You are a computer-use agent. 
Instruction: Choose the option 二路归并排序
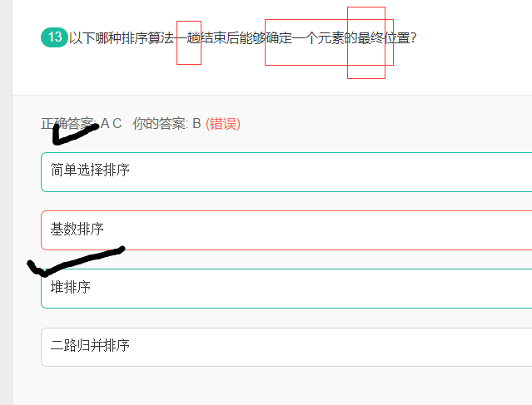tap(286, 347)
